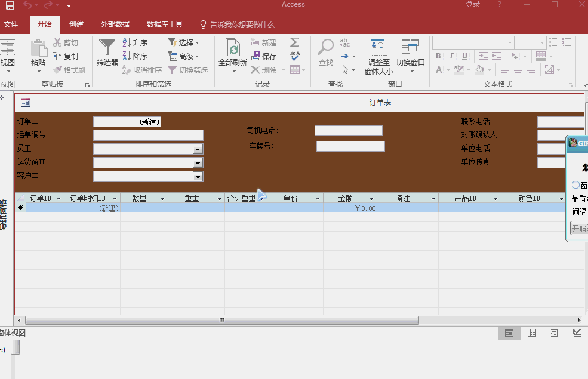The width and height of the screenshot is (588, 379).
Task: Switch to Design view in status bar
Action: tap(577, 333)
